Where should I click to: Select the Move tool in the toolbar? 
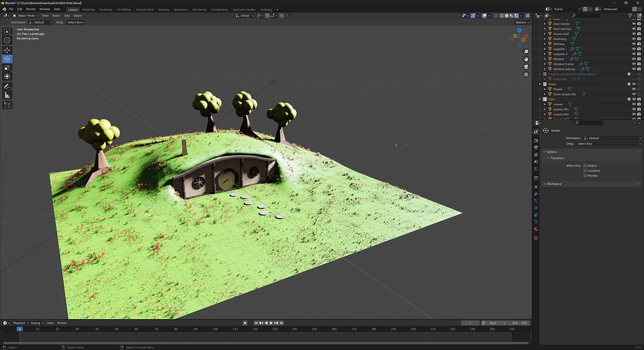point(8,50)
